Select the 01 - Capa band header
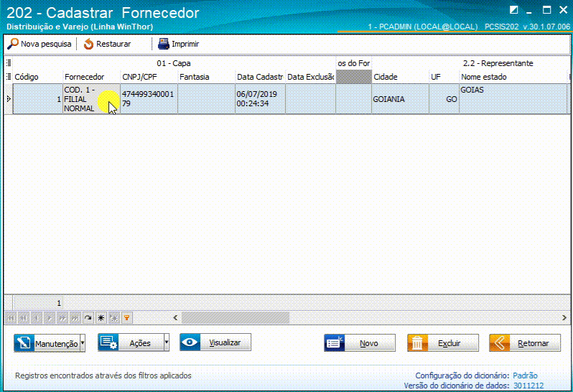This screenshot has height=392, width=573. point(174,63)
